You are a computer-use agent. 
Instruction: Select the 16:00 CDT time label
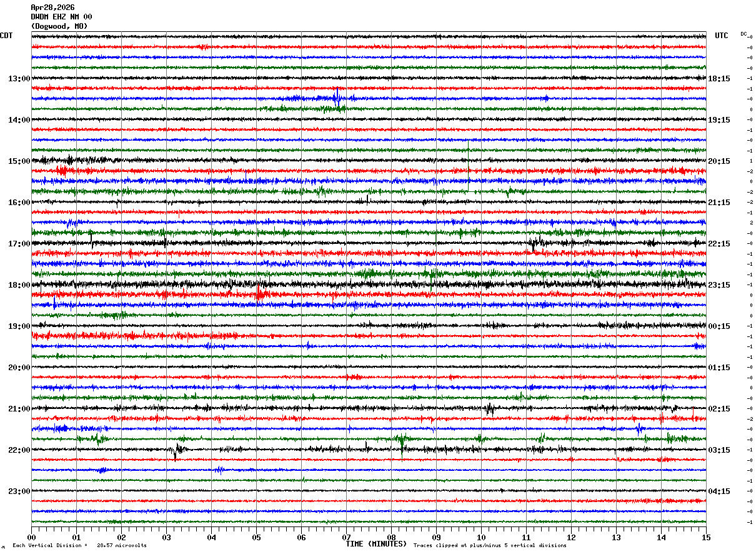point(19,203)
